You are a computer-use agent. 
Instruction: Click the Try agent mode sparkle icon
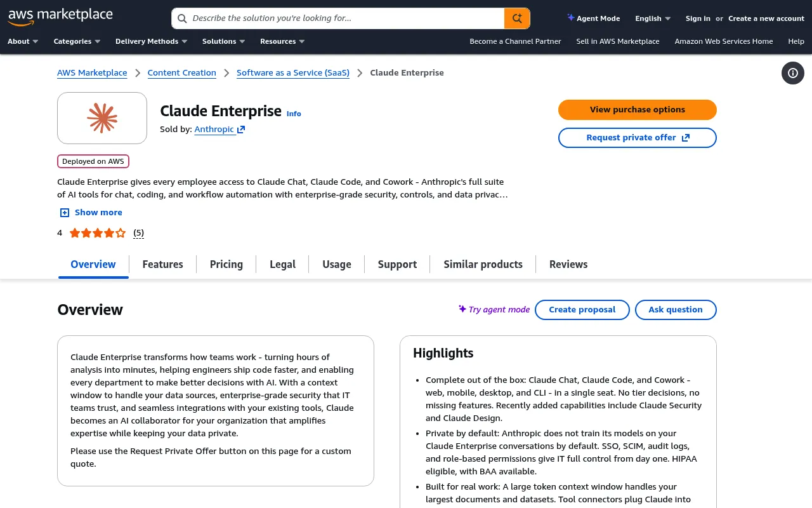click(x=462, y=309)
